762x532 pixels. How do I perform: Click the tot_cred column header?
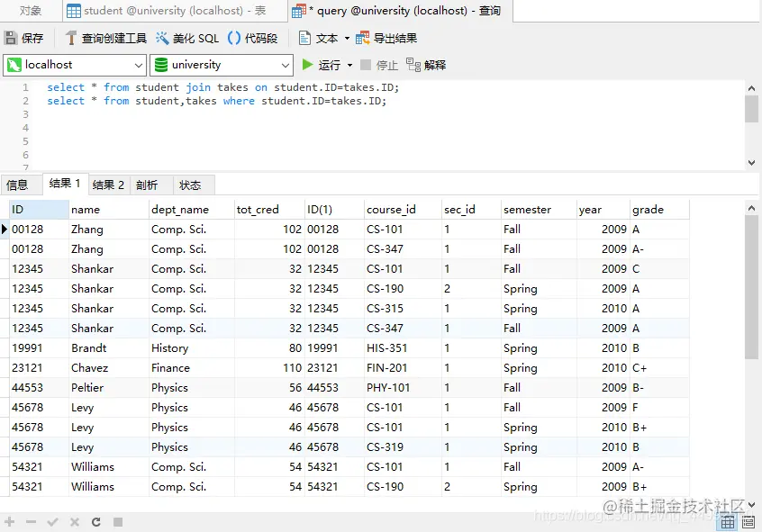(x=269, y=210)
